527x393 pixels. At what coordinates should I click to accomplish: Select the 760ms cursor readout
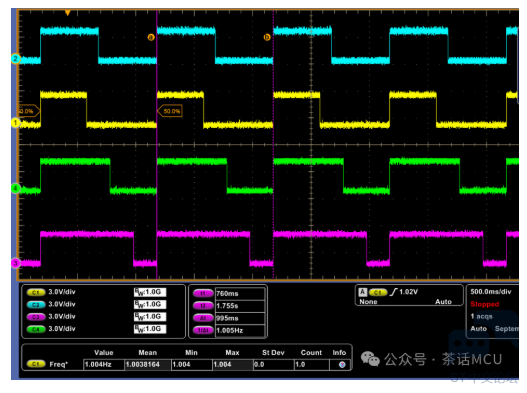point(240,293)
